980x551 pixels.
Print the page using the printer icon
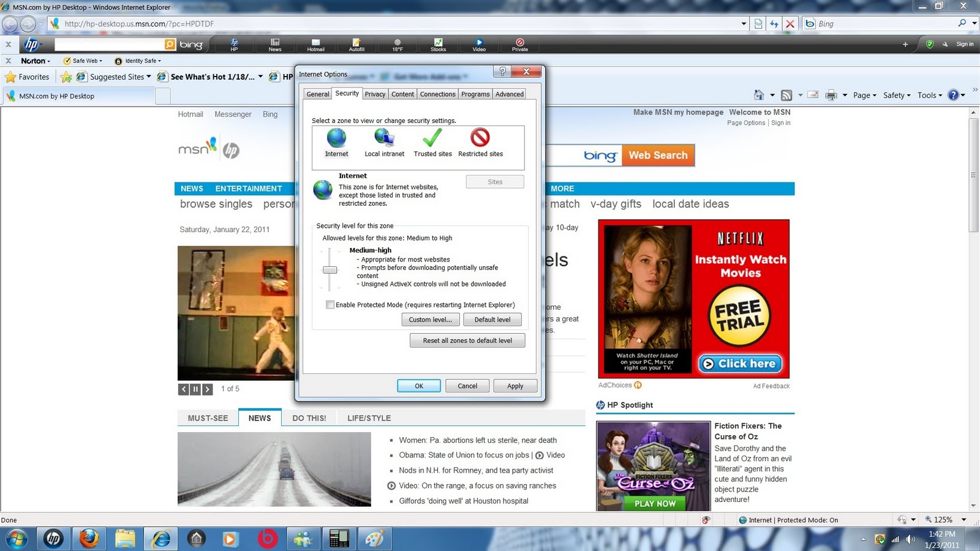tap(831, 95)
